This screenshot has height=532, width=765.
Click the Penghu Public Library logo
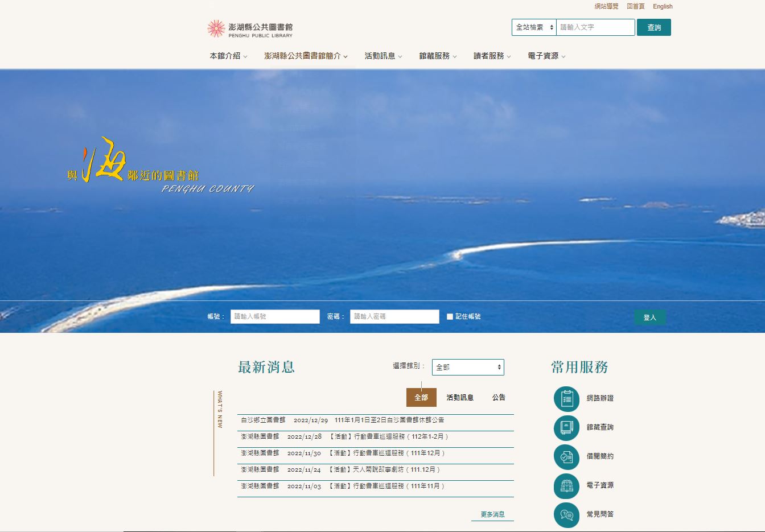point(250,29)
